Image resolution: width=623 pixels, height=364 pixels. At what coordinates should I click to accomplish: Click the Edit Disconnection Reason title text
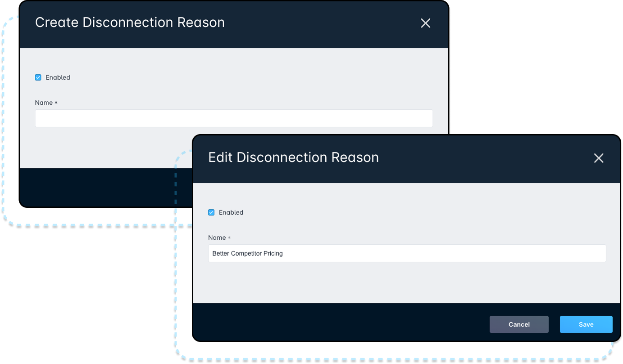[293, 157]
